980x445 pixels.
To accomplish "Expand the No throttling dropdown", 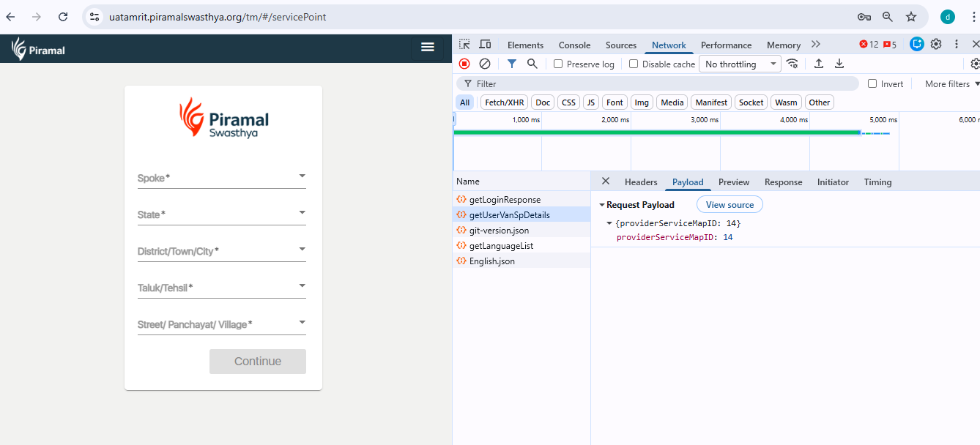I will tap(740, 64).
